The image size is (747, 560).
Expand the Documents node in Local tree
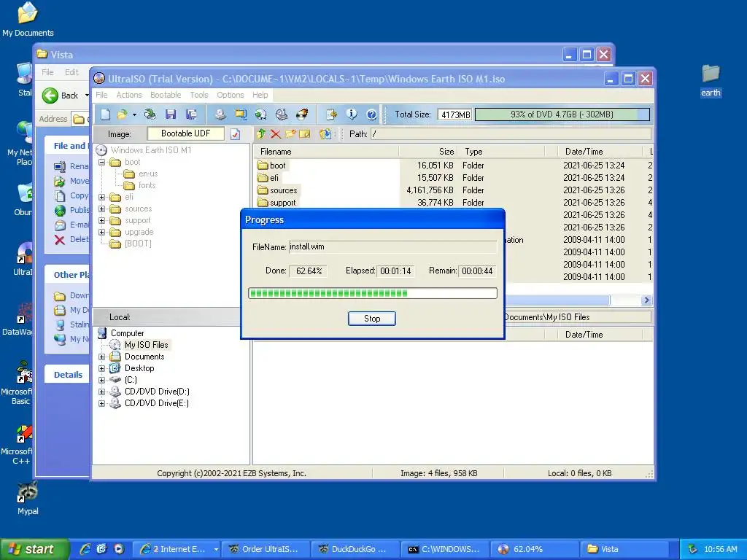point(101,357)
